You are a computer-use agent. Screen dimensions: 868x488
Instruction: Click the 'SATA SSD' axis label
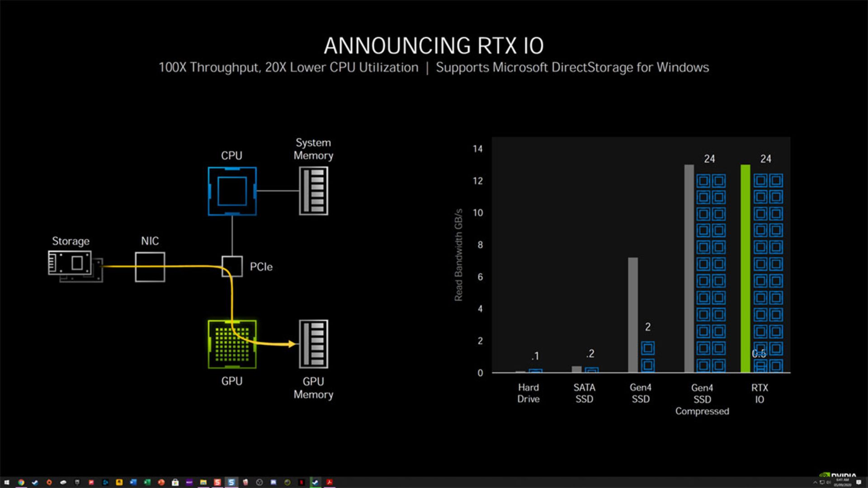[x=585, y=393]
